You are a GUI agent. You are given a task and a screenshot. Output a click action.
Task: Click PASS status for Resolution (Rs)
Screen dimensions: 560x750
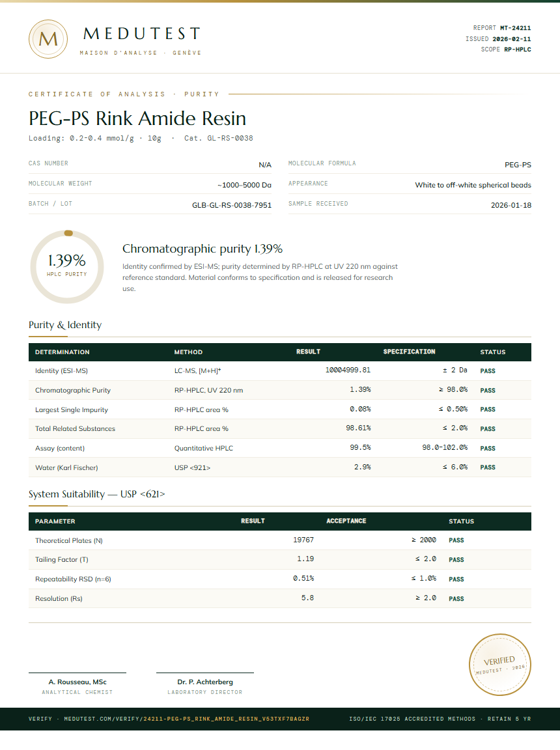456,598
